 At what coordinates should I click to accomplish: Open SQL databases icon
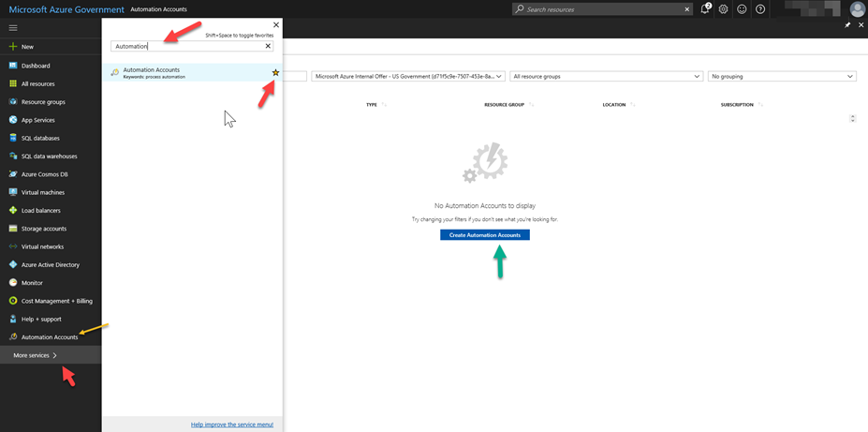click(x=13, y=138)
